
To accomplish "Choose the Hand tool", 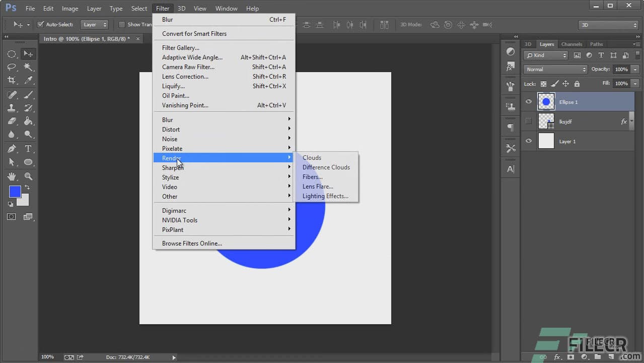I will click(x=12, y=176).
